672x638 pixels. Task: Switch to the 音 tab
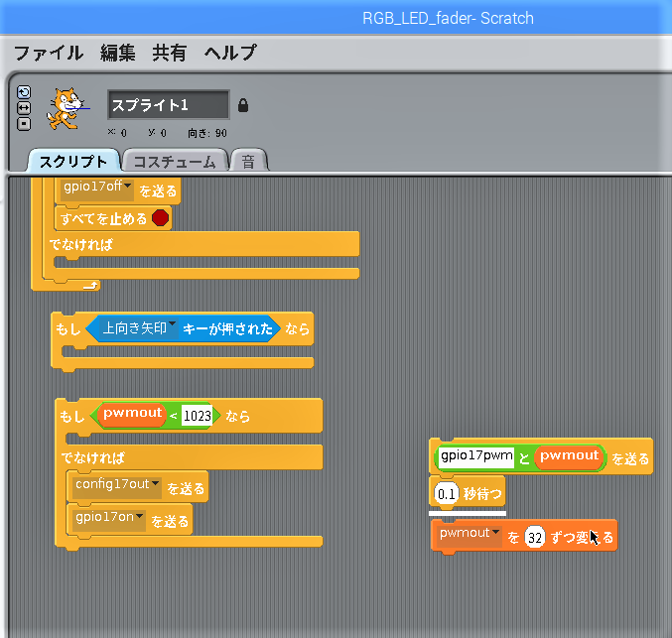pyautogui.click(x=248, y=161)
